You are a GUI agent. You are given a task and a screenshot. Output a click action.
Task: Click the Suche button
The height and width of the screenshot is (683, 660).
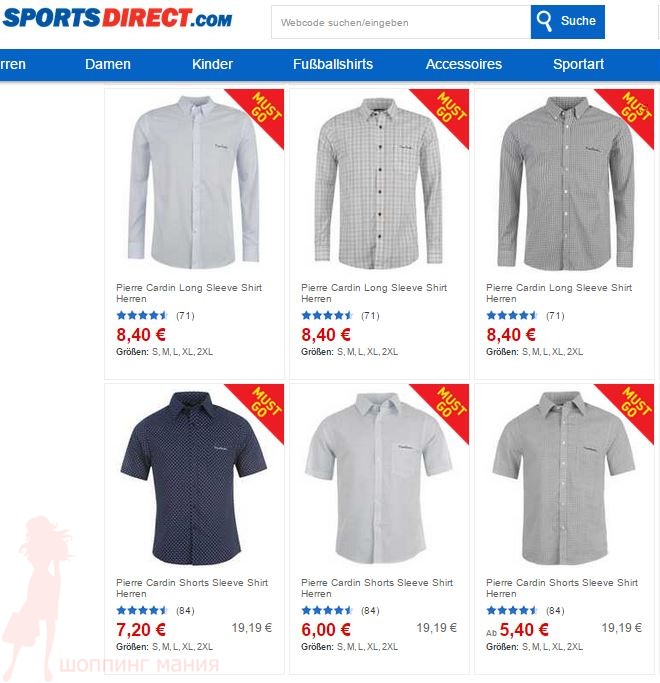(568, 21)
